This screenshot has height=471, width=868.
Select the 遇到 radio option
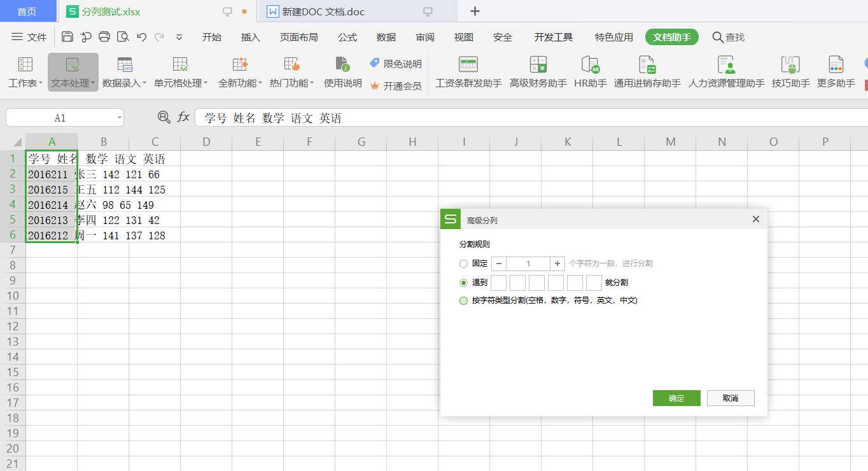pos(463,283)
